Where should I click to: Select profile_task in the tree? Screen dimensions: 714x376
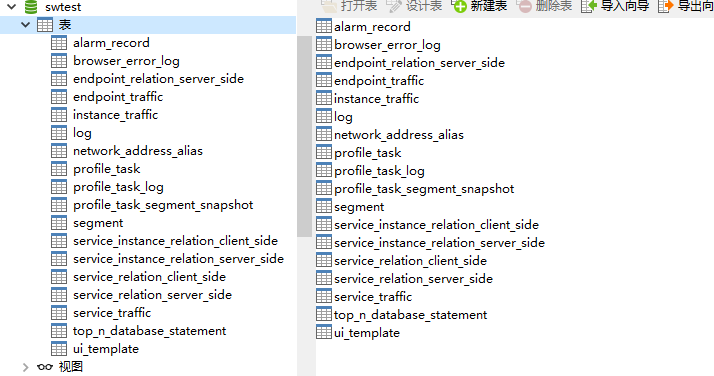[x=107, y=169]
